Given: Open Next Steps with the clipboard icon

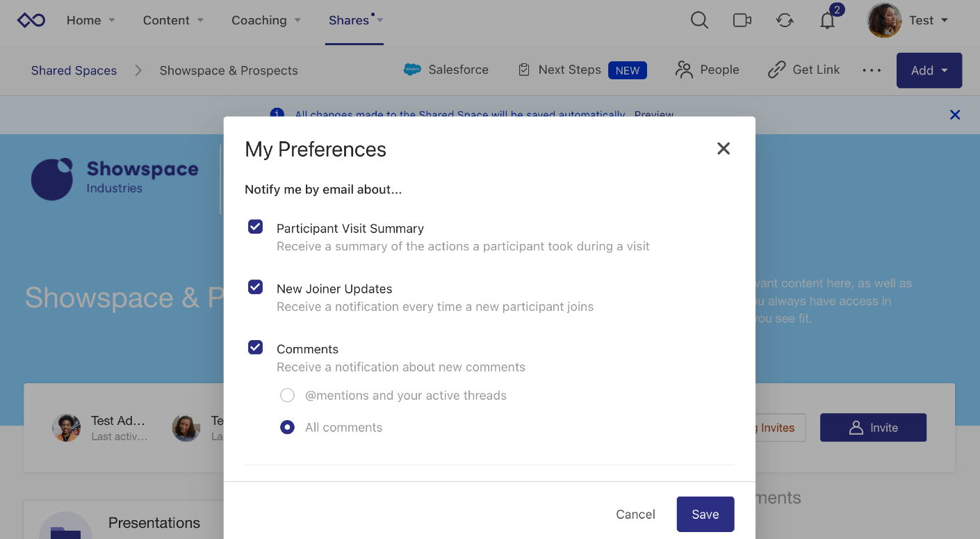Looking at the screenshot, I should pos(523,70).
